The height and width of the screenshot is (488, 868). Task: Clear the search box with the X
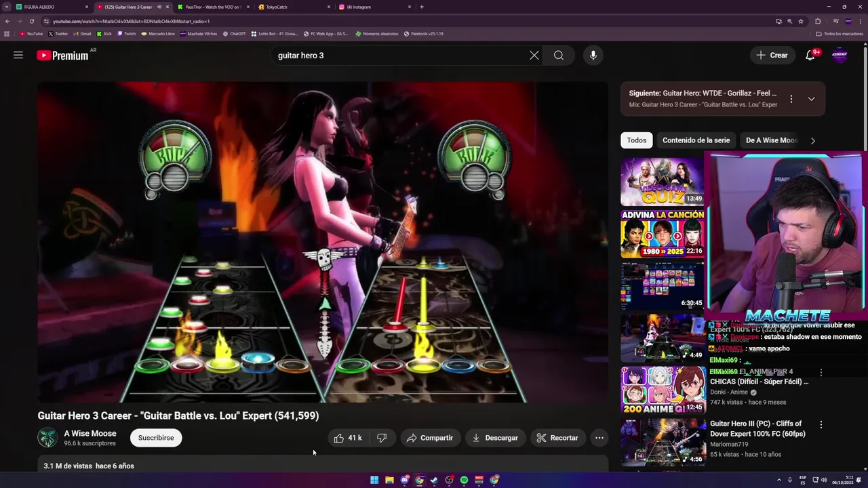(x=534, y=56)
